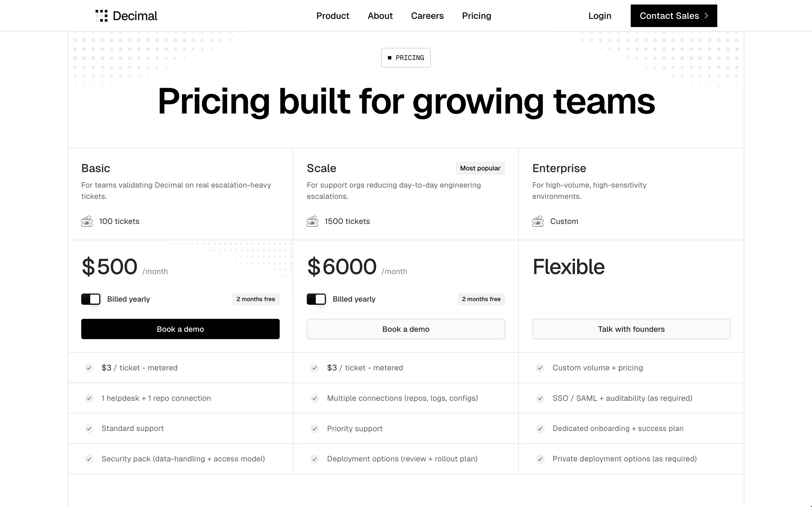The width and height of the screenshot is (812, 507).
Task: Click the arrow chevron in Contact Sales
Action: coord(706,16)
